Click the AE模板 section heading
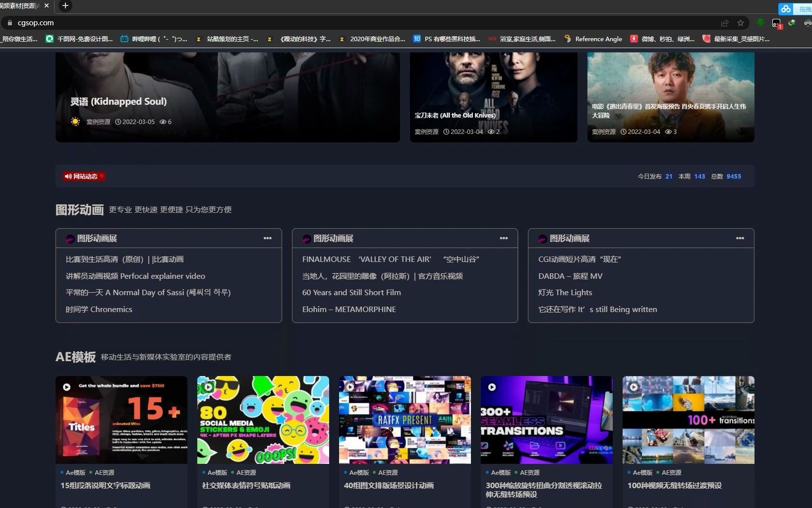Screen dimensions: 812x508 pyautogui.click(x=75, y=357)
